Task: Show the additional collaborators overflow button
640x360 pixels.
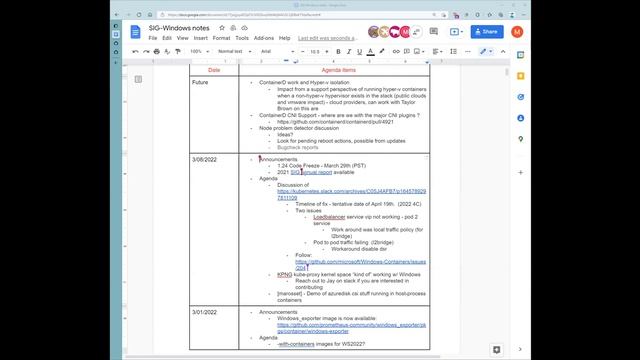Action: pos(416,32)
